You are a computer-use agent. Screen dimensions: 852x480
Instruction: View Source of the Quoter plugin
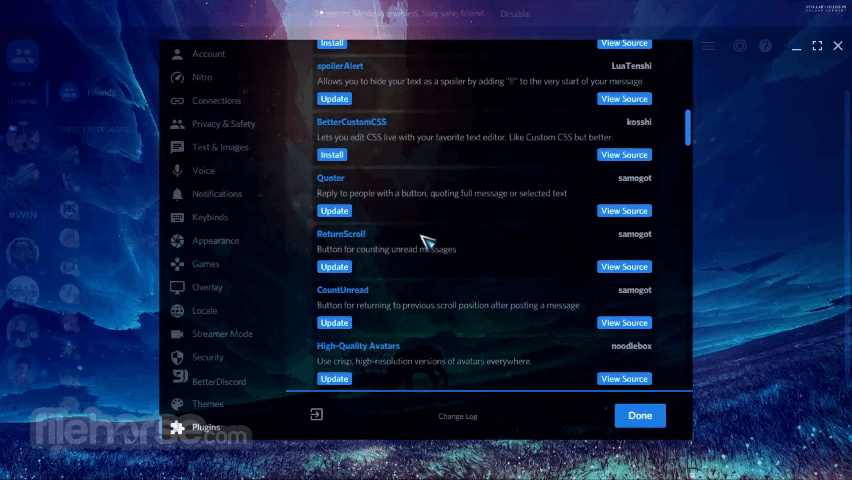pos(624,211)
